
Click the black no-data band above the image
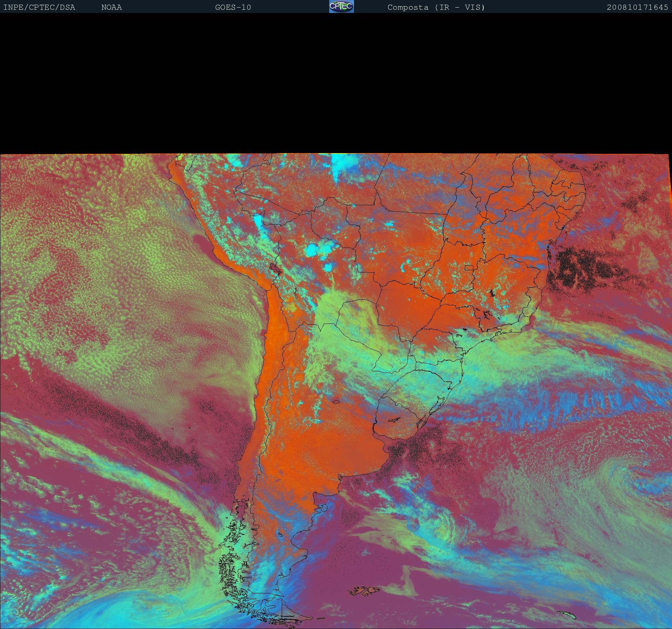tap(336, 83)
